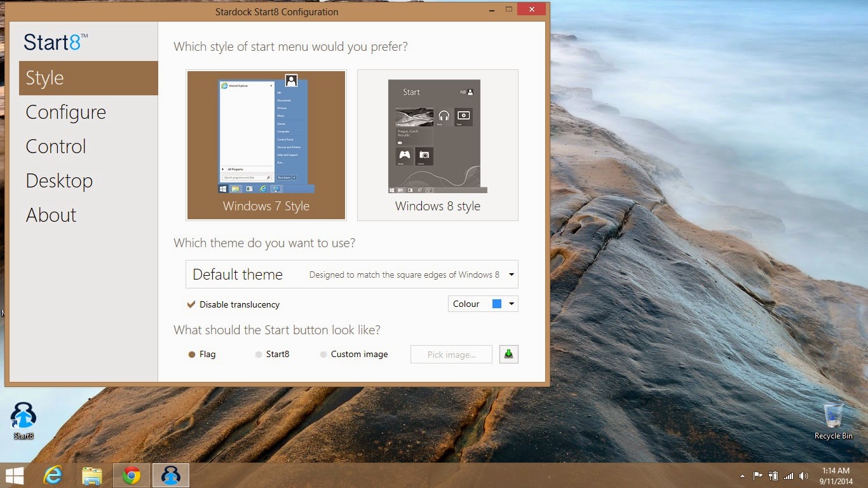Choose the Windows 7 Style start menu
Viewport: 868px width, 488px height.
coord(266,145)
